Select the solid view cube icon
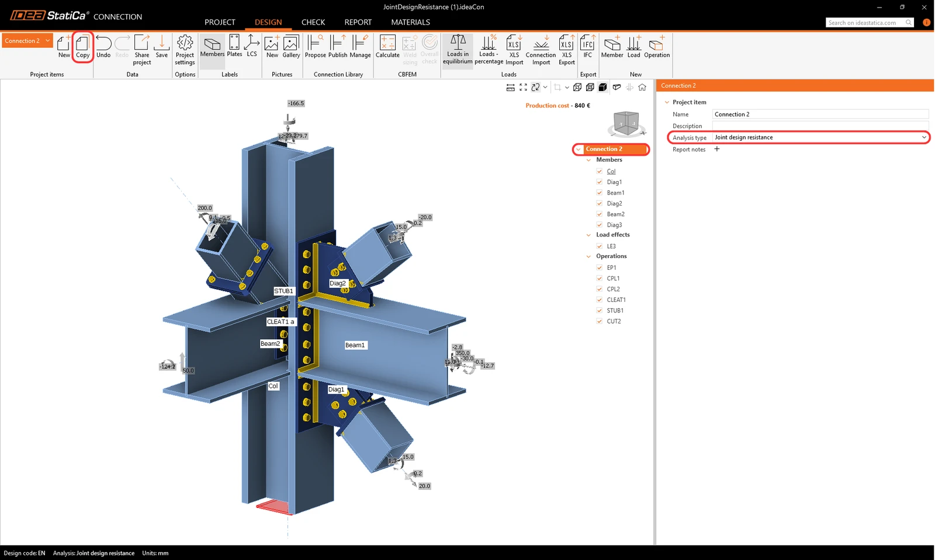Viewport: 935px width, 560px height. coord(602,87)
